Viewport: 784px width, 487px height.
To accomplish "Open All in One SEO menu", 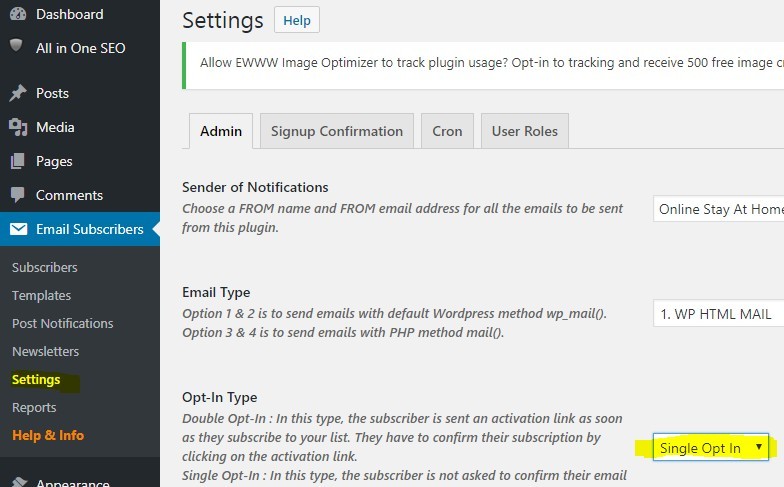I will (x=80, y=48).
